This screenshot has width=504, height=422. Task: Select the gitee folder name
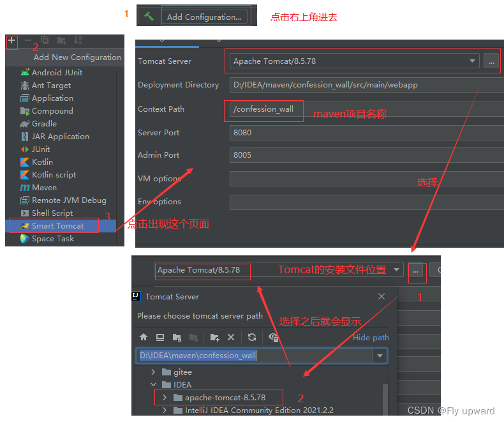[182, 372]
